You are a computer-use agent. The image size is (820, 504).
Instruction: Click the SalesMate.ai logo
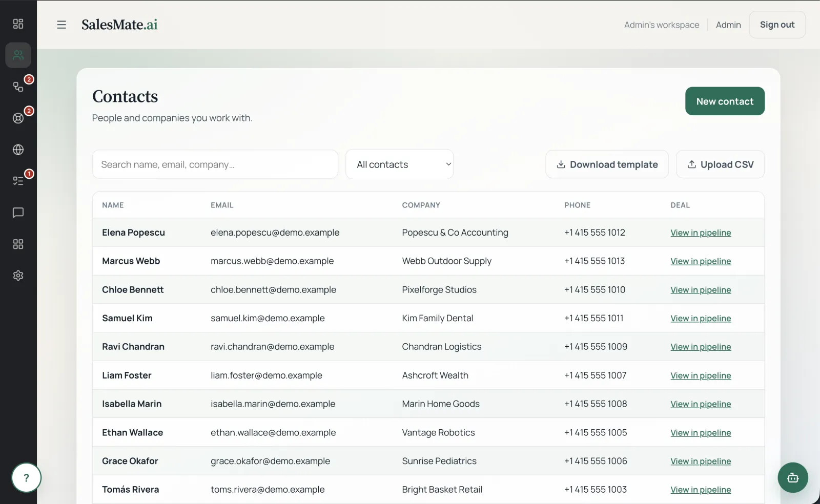point(119,25)
